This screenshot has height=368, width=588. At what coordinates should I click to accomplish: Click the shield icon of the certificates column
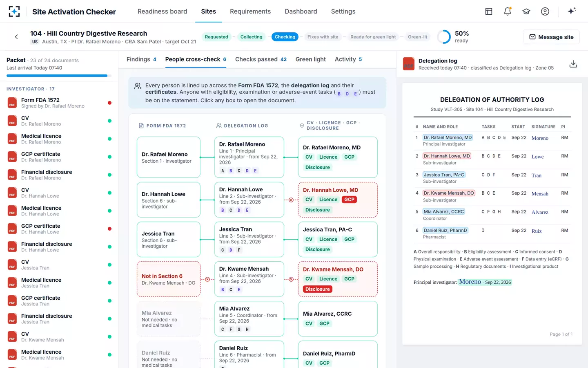pyautogui.click(x=302, y=126)
